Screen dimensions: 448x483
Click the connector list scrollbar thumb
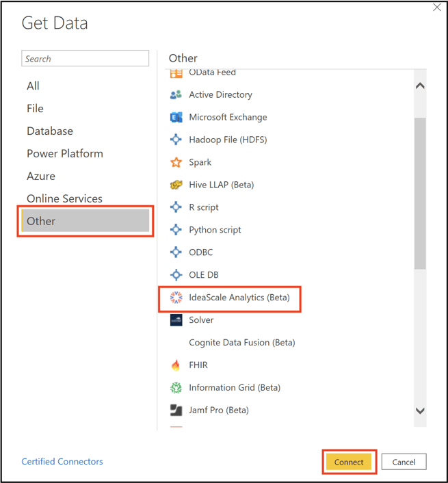coord(420,194)
